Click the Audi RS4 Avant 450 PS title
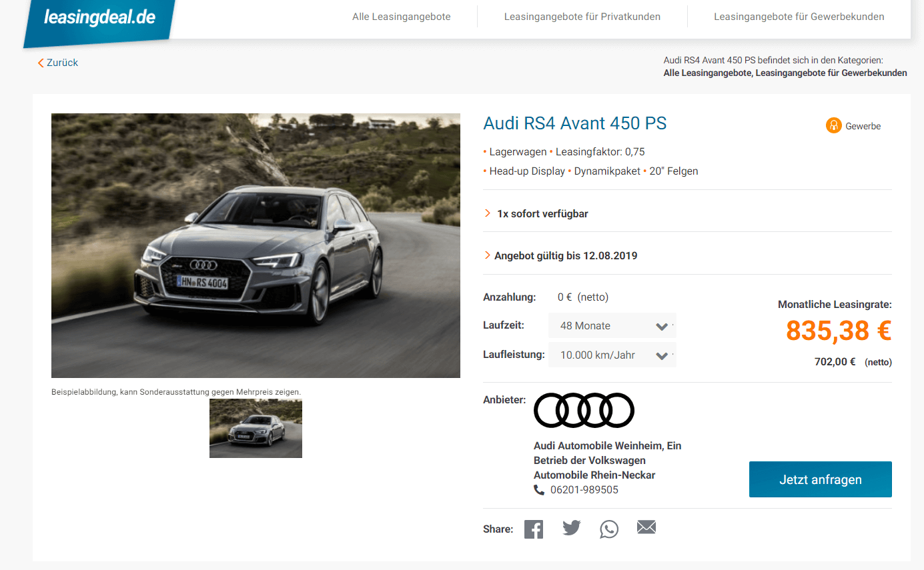 pyautogui.click(x=574, y=123)
